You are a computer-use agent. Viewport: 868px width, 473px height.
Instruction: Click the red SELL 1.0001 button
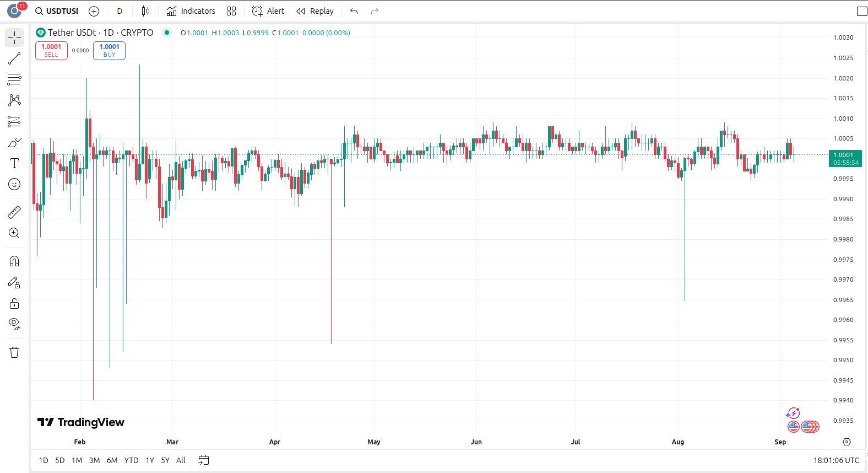pos(51,51)
